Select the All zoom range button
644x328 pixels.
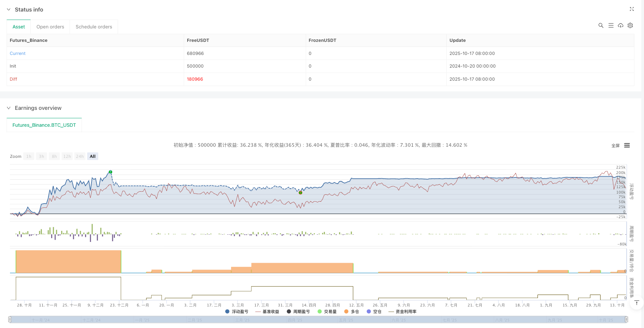(93, 156)
